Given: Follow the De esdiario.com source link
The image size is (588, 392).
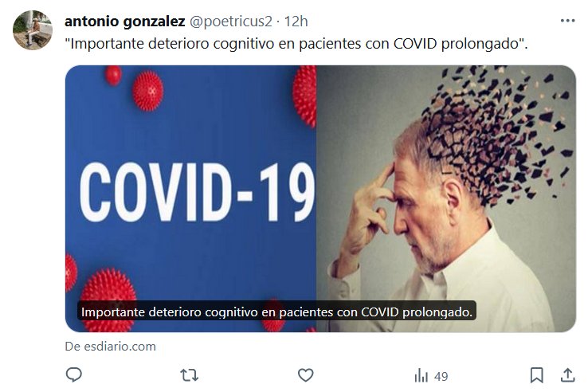Looking at the screenshot, I should 110,347.
